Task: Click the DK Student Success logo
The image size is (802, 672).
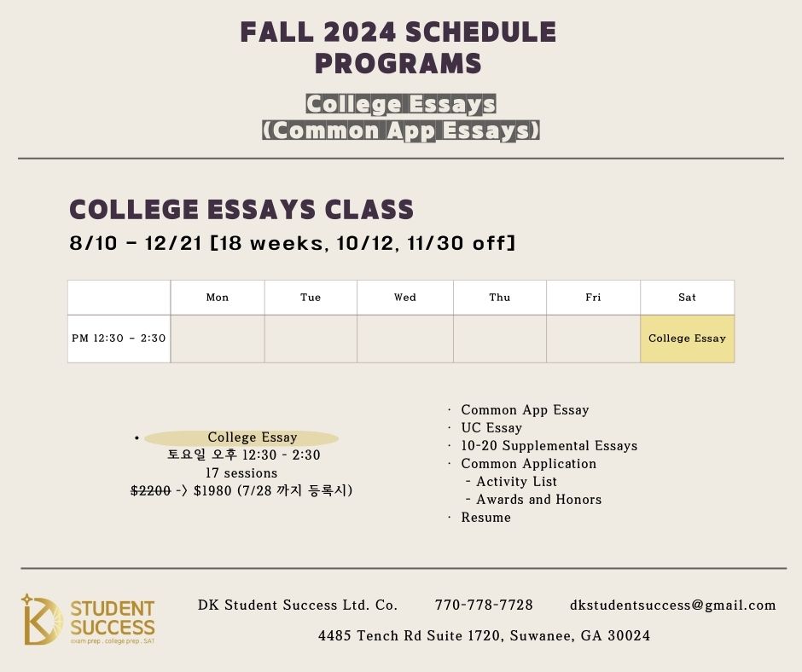Action: tap(88, 620)
